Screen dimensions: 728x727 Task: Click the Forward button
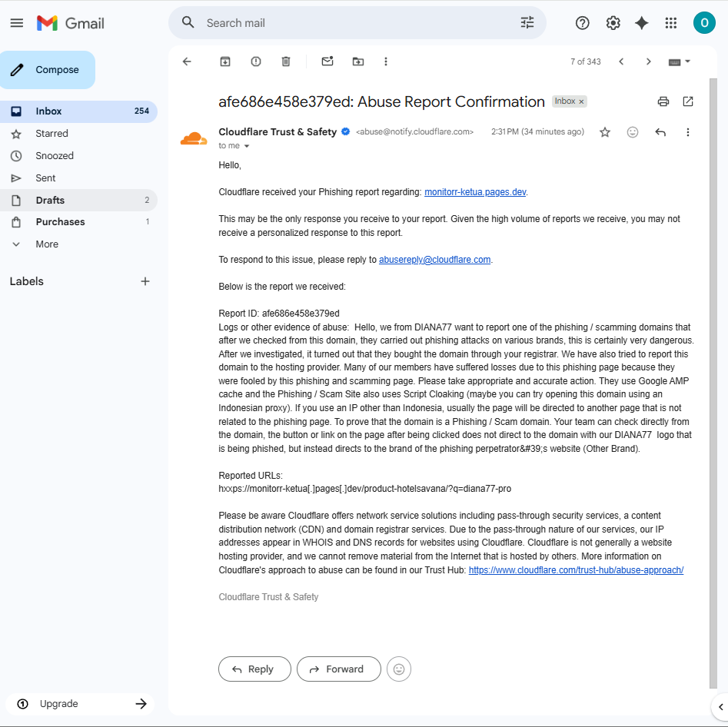pos(338,669)
